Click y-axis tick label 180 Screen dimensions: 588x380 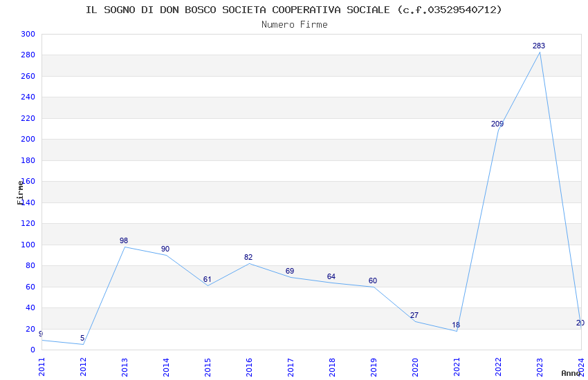[x=28, y=160]
